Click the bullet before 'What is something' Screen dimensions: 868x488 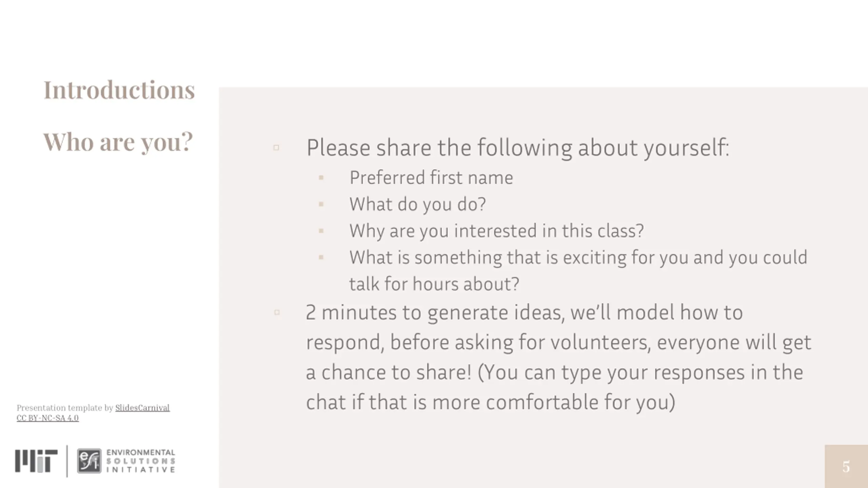point(321,257)
